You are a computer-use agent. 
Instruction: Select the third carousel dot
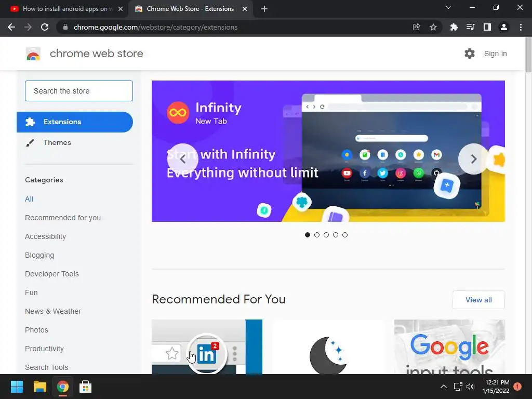326,235
